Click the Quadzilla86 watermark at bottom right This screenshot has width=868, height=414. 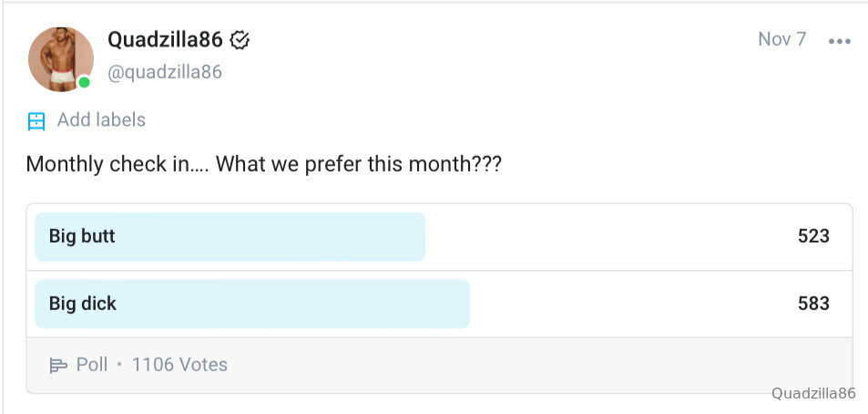coord(813,394)
